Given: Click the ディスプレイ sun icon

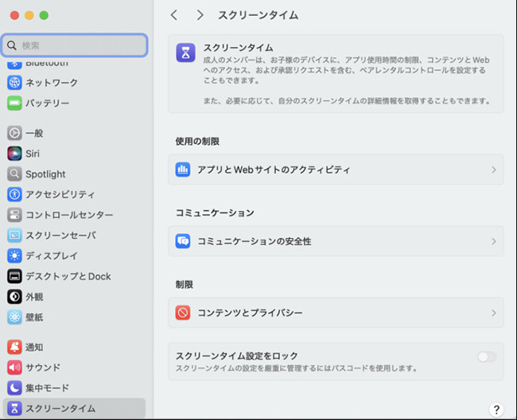Looking at the screenshot, I should coord(14,256).
